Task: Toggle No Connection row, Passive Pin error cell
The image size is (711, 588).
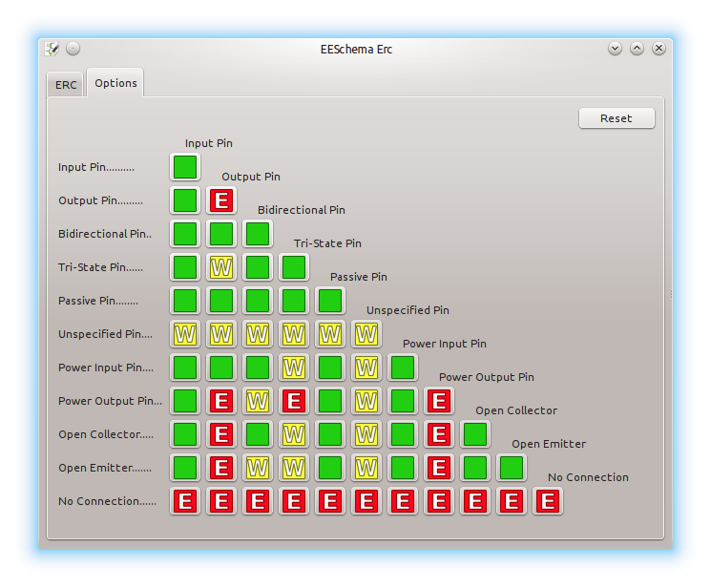Action: click(x=330, y=501)
